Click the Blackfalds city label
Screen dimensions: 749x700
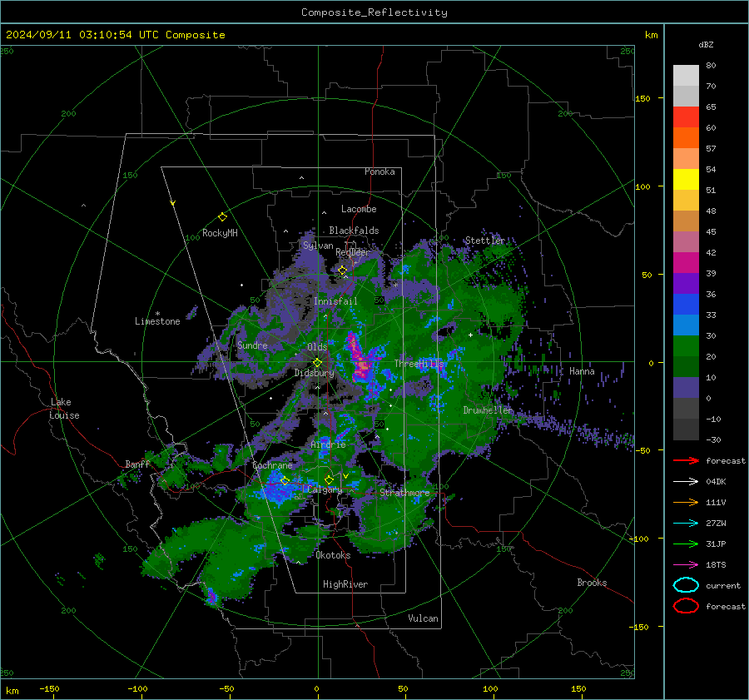point(354,231)
